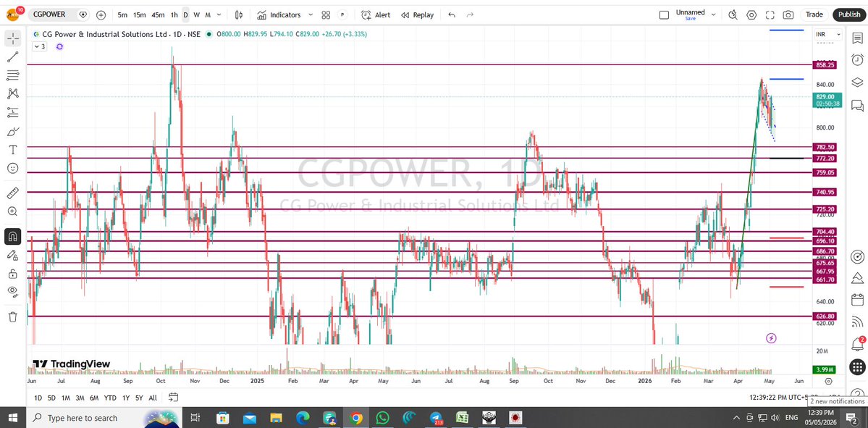
Task: Open the go to date calendar icon
Action: pos(173,397)
